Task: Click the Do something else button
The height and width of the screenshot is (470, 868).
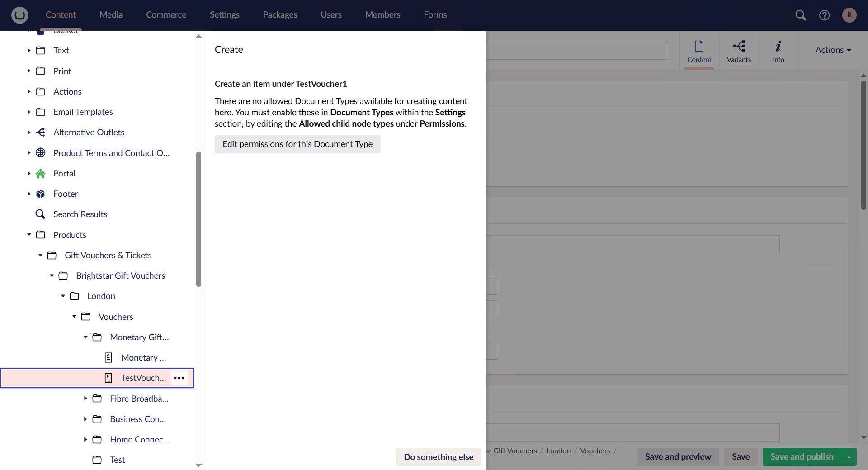Action: pos(438,457)
